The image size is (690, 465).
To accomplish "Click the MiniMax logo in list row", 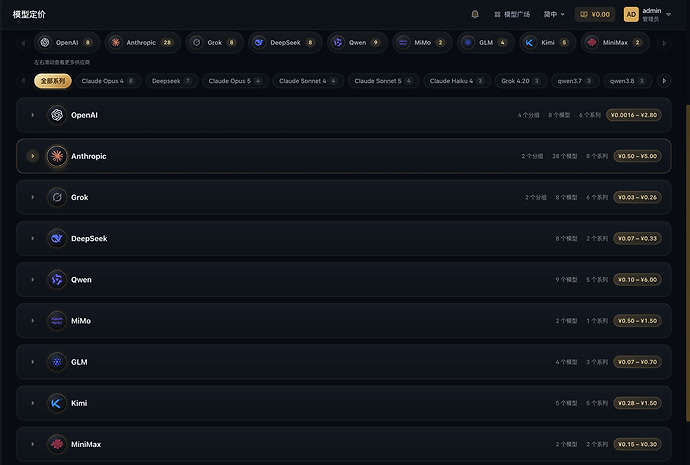I will pos(57,444).
